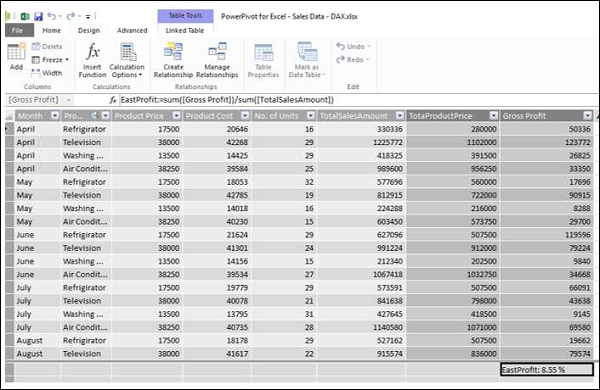Click the Add columns icon
Screen dimensions: 600x390
click(x=16, y=52)
